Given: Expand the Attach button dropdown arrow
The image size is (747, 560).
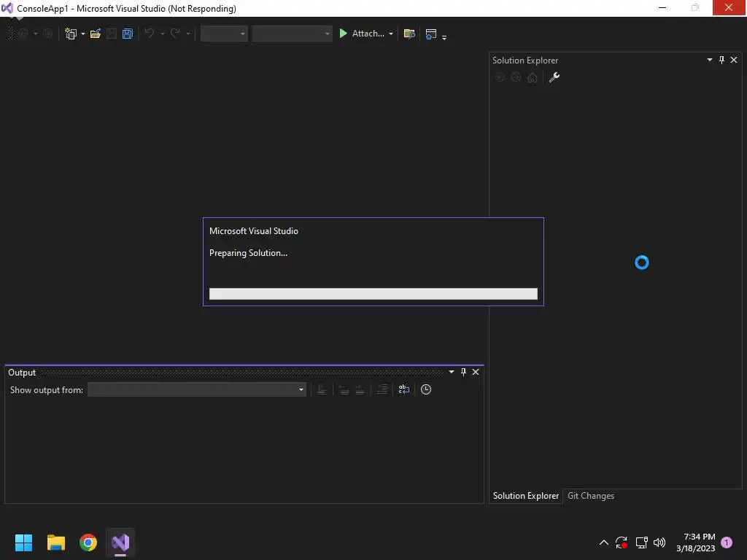Looking at the screenshot, I should [x=391, y=34].
